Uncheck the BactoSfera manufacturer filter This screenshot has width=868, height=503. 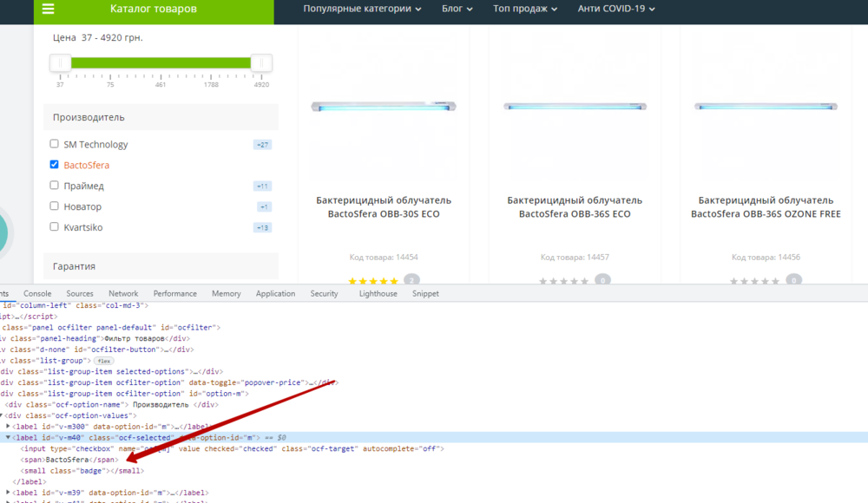[55, 165]
